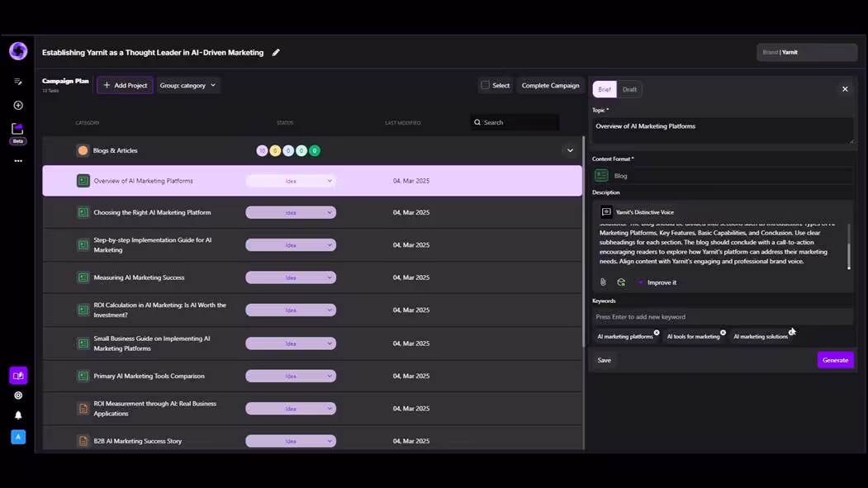This screenshot has height=488, width=868.
Task: Click the Save button
Action: (604, 360)
